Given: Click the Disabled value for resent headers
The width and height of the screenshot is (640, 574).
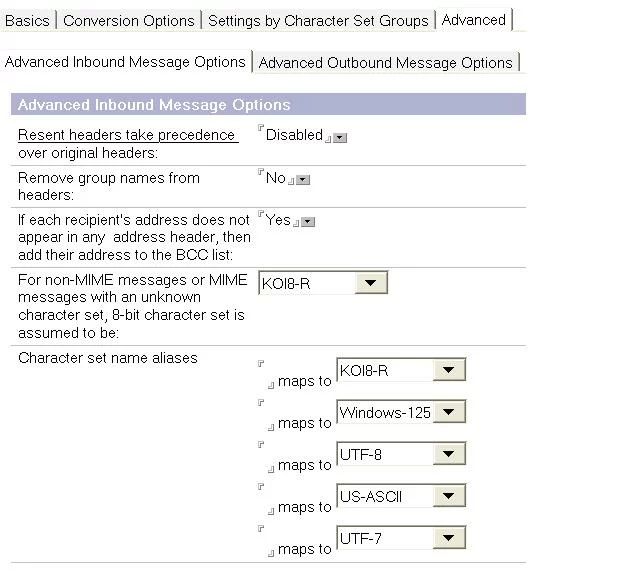Looking at the screenshot, I should 293,135.
